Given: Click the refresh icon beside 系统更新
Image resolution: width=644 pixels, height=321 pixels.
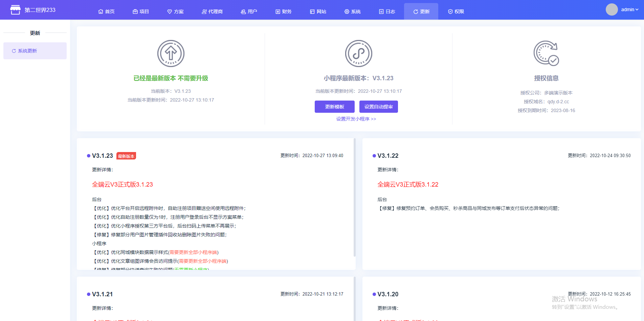Looking at the screenshot, I should (14, 51).
